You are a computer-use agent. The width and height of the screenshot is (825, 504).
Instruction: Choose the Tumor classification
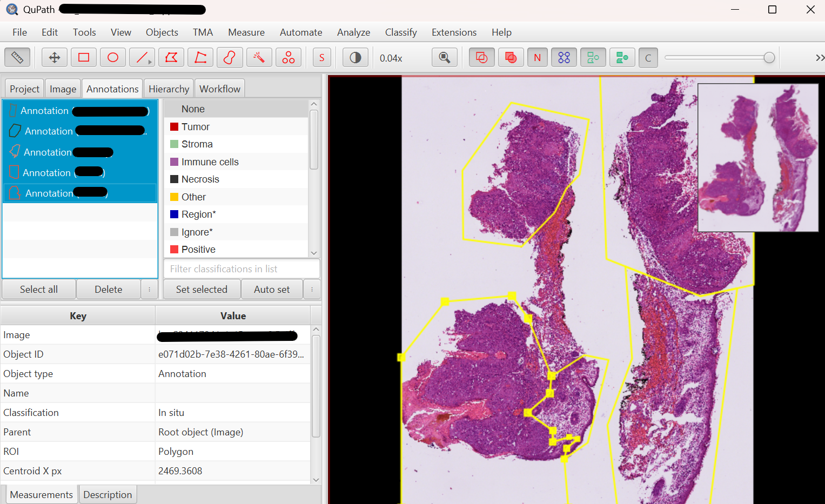(x=236, y=127)
